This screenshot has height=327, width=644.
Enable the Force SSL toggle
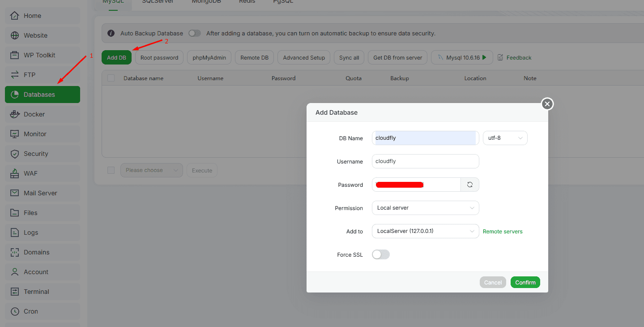[x=380, y=254]
